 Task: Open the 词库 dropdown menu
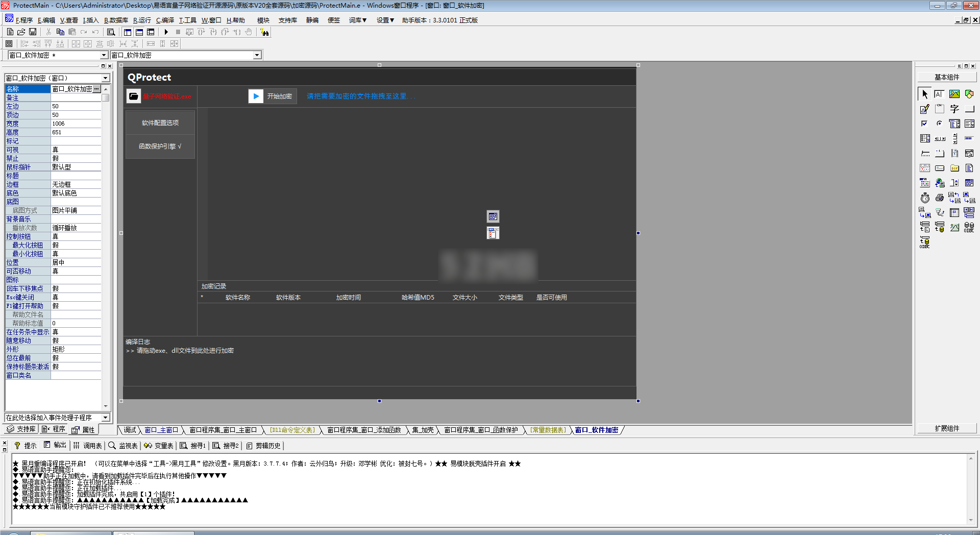click(x=358, y=20)
